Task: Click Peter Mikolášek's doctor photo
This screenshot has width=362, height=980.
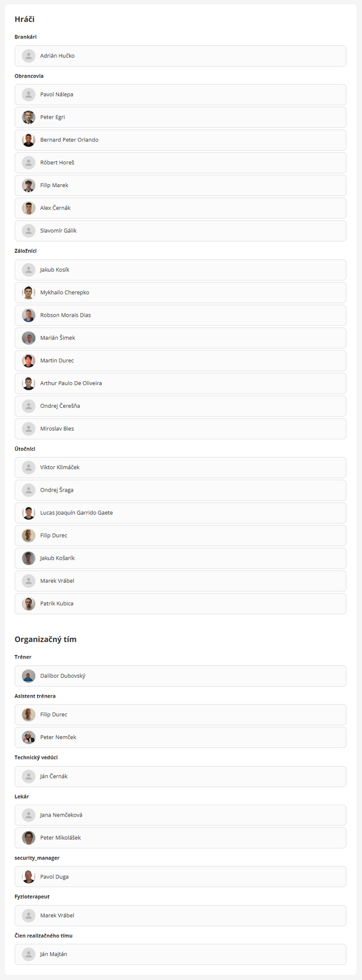Action: [28, 838]
